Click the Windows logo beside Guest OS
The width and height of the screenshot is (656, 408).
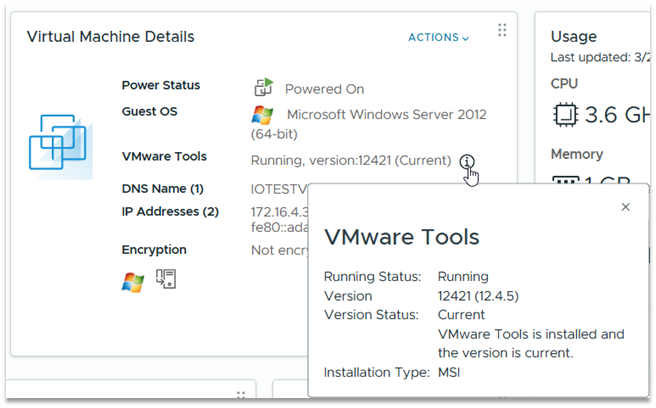tap(262, 115)
